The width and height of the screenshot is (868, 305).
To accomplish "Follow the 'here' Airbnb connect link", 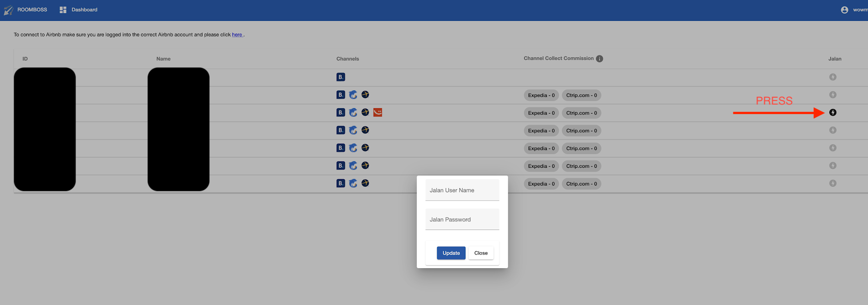I will point(237,35).
